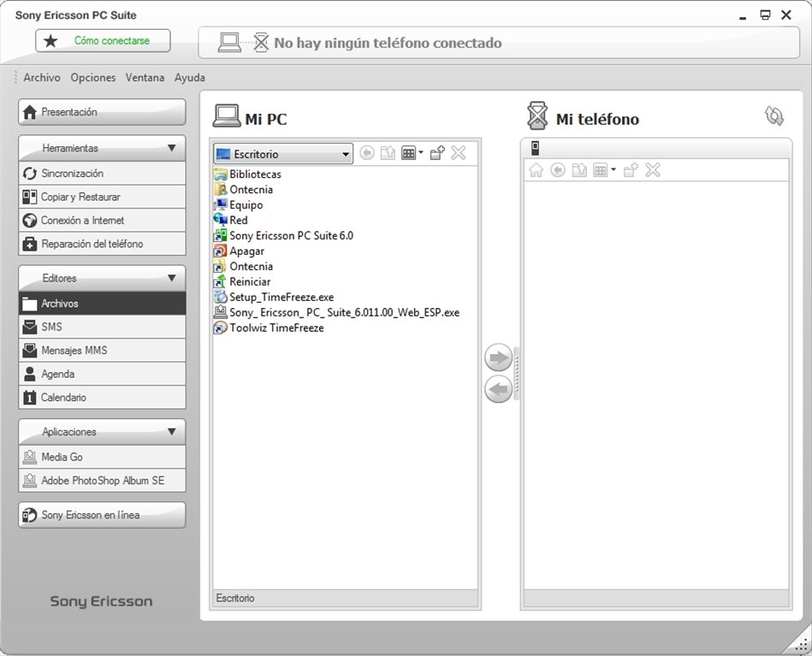812x656 pixels.
Task: Launch Adobe PhotoShop Album SE
Action: [x=102, y=481]
